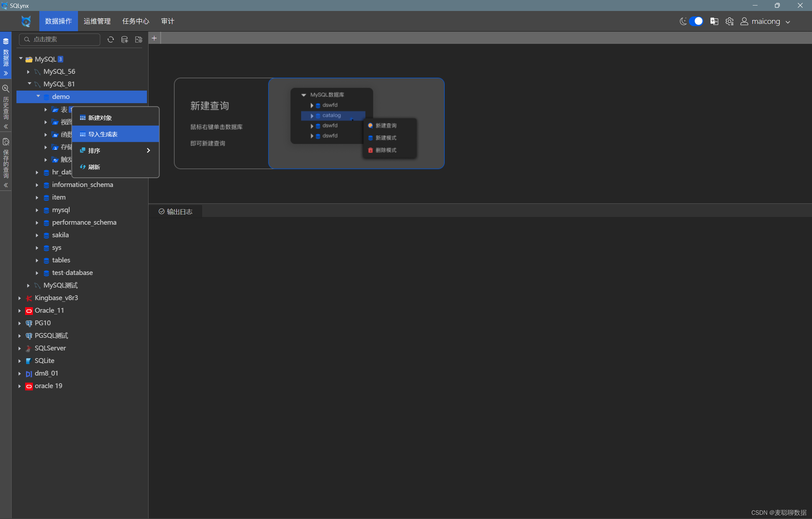The width and height of the screenshot is (812, 519).
Task: Click the SQLynx cat logo
Action: (x=26, y=21)
